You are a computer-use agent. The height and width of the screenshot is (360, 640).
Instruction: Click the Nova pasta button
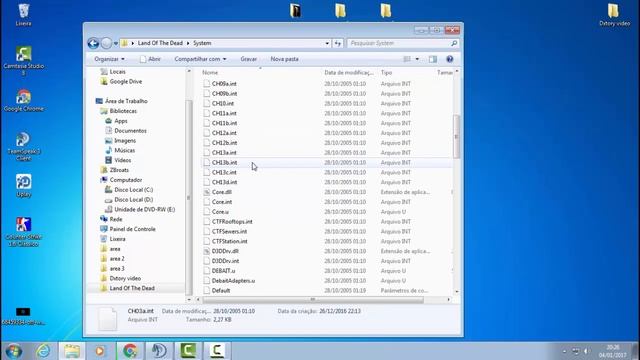click(x=284, y=59)
